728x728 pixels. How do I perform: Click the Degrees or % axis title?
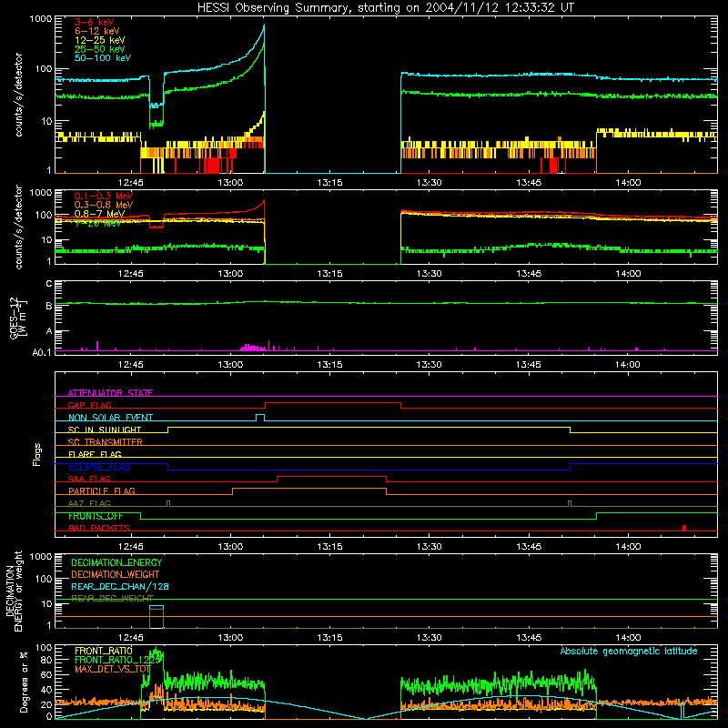(24, 682)
